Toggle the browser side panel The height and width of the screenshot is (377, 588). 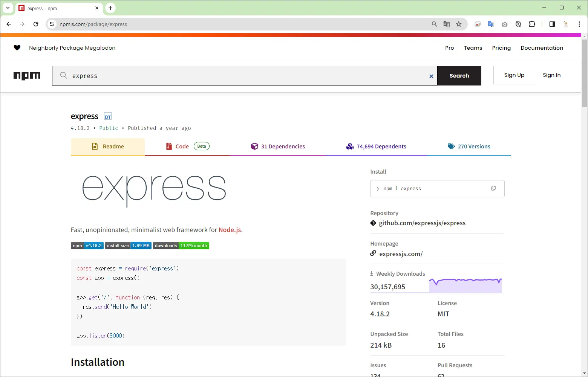tap(552, 24)
